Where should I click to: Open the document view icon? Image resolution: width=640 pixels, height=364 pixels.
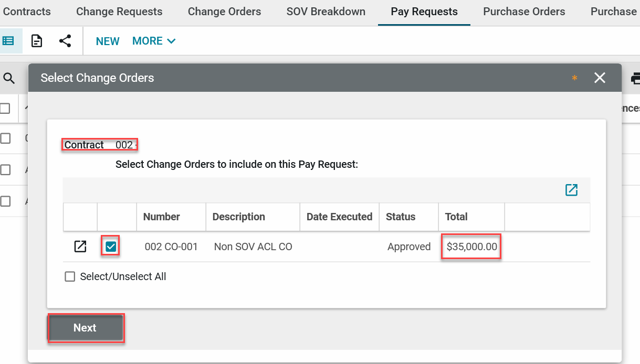[37, 41]
